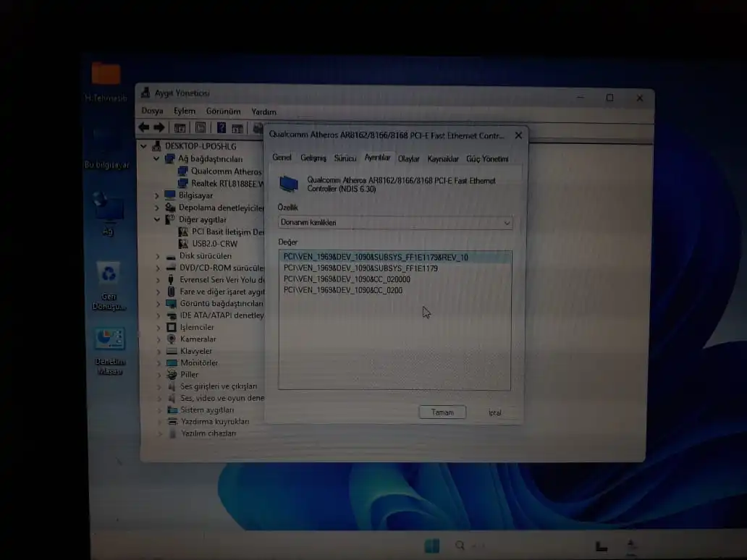Viewport: 747px width, 560px height.
Task: Click the USB2.0-CRW warning device icon
Action: (183, 244)
